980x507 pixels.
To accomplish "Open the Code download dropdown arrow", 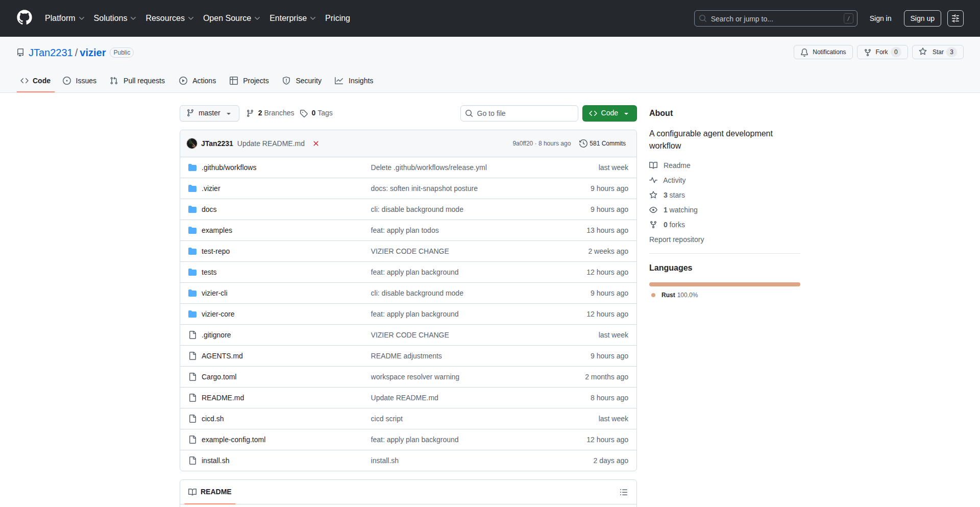I will [626, 113].
